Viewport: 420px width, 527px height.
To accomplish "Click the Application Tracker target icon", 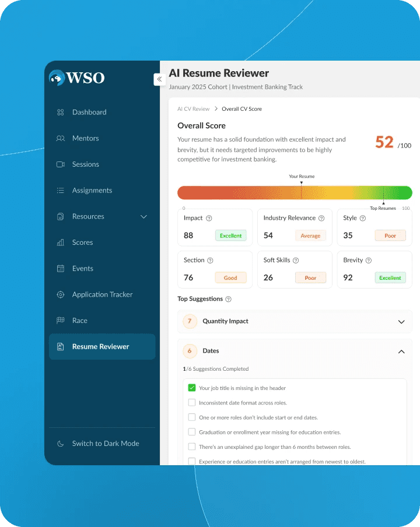I will pos(61,294).
